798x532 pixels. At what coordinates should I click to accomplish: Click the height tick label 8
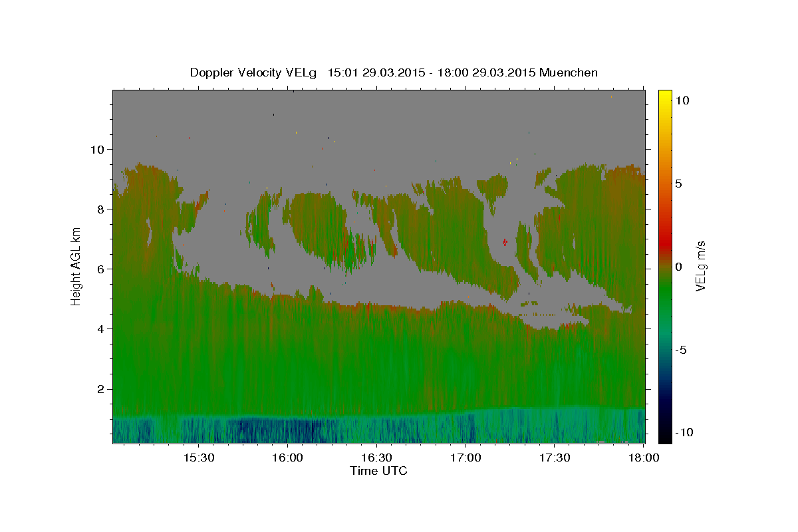pyautogui.click(x=102, y=209)
